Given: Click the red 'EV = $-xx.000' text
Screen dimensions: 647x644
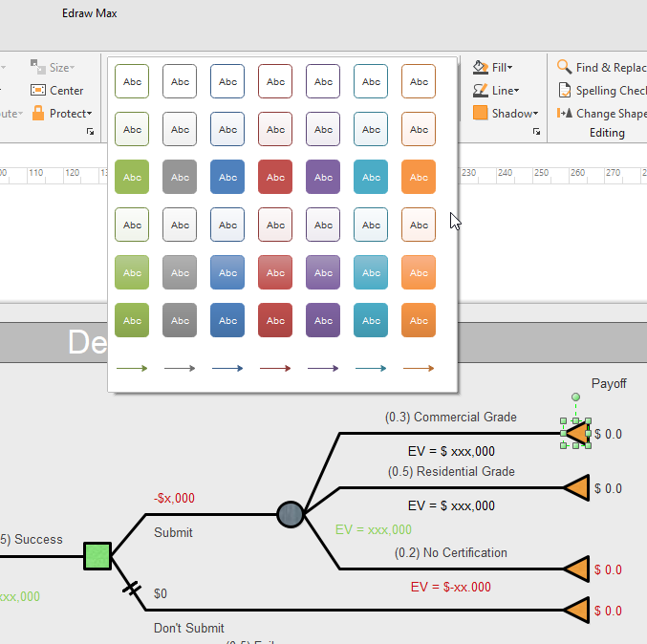Looking at the screenshot, I should [x=450, y=587].
